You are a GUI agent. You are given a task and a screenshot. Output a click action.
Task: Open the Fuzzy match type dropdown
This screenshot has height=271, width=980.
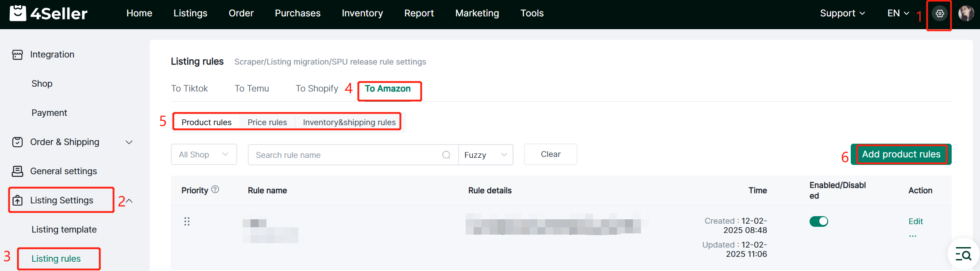click(x=486, y=155)
